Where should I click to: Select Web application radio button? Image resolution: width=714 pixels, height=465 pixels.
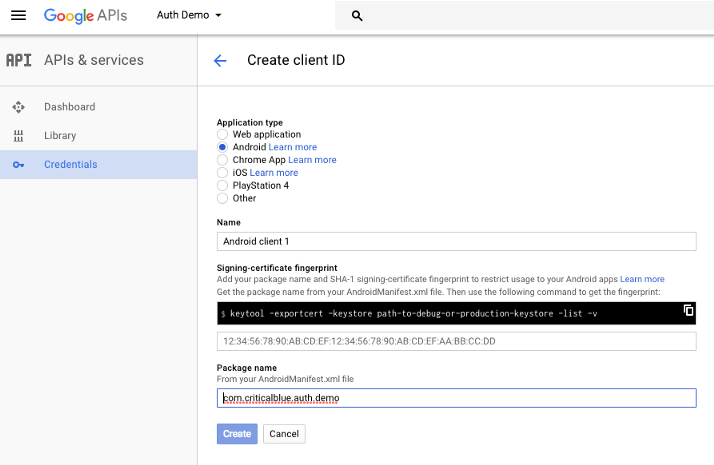(x=222, y=134)
